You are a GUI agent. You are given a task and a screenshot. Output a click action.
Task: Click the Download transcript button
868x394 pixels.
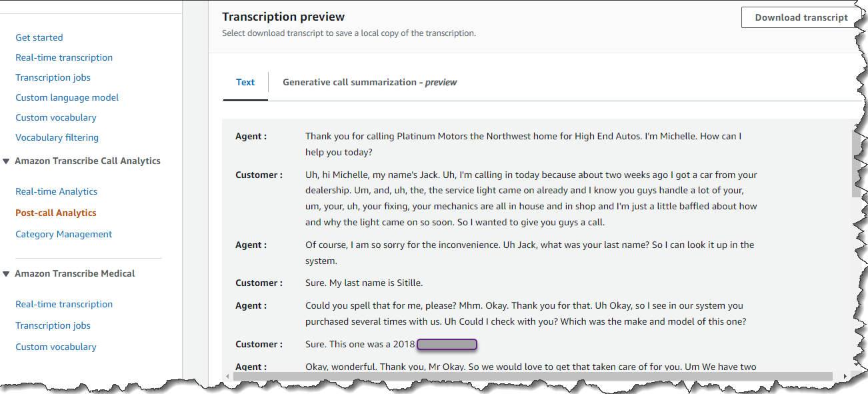click(801, 18)
